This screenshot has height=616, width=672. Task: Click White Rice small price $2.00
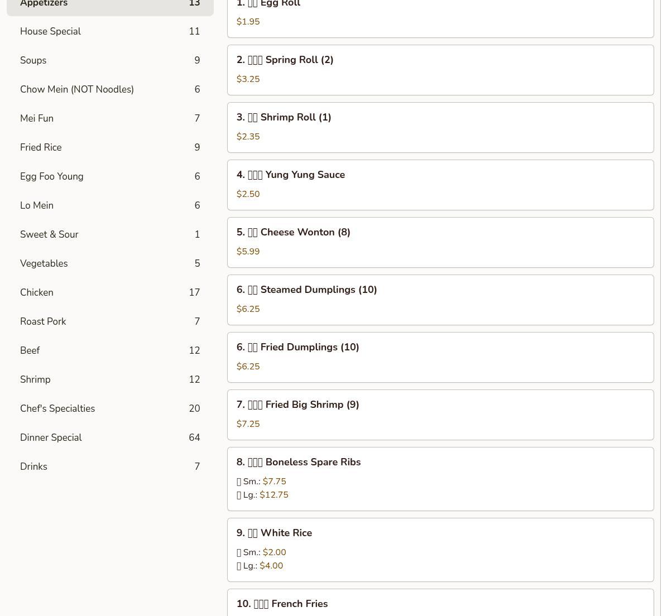(274, 552)
